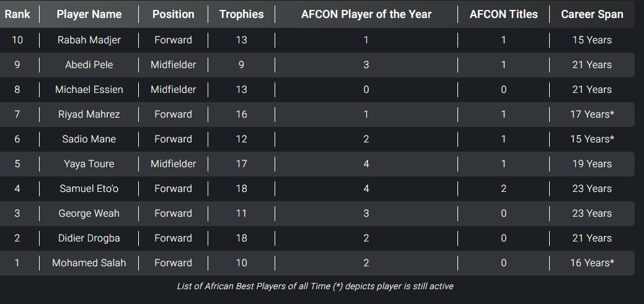Click the Player Name column header
The height and width of the screenshot is (304, 644).
tap(89, 14)
